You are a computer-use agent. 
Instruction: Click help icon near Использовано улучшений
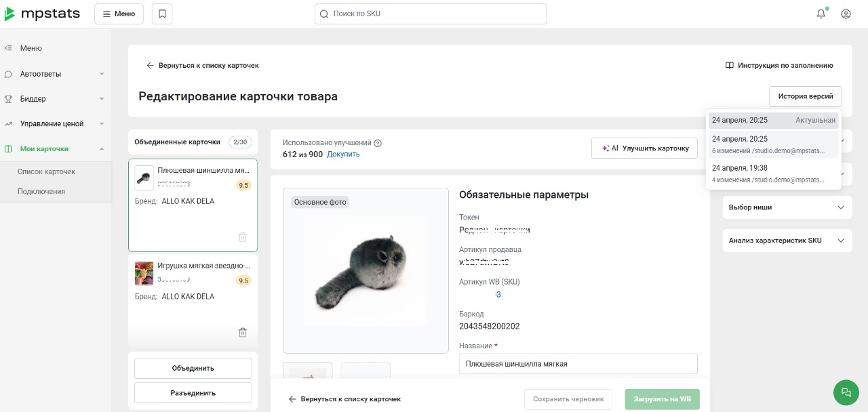378,143
